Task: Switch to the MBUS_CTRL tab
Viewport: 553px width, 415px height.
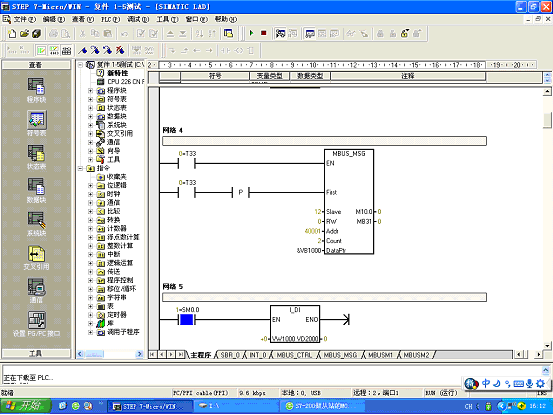Action: point(294,355)
